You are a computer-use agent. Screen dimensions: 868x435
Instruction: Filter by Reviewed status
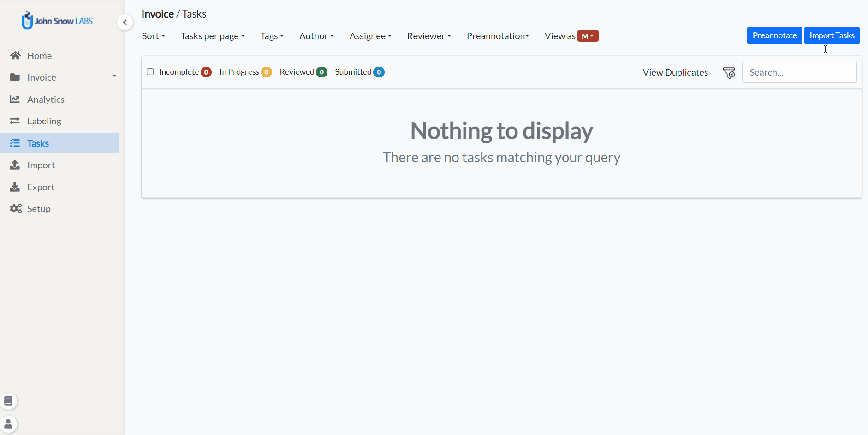pos(297,72)
